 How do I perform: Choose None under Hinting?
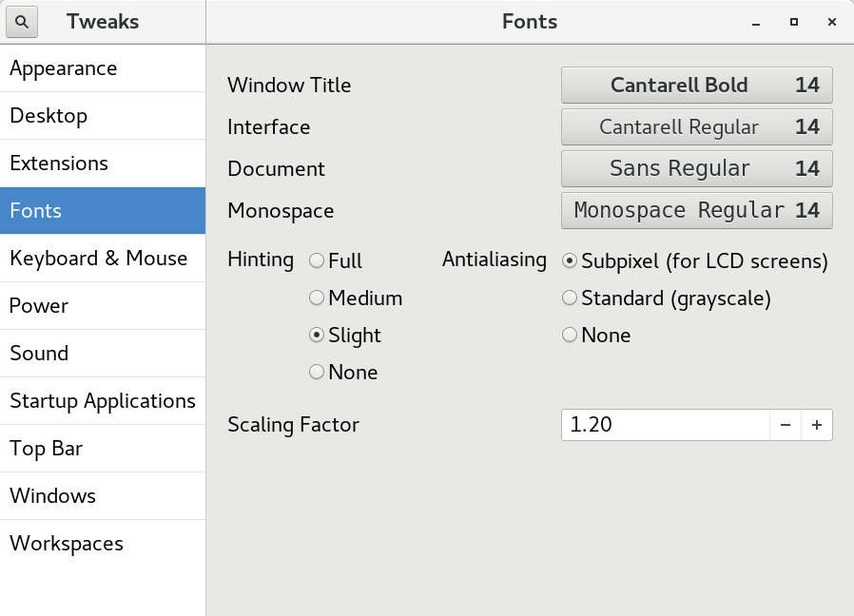(x=317, y=373)
